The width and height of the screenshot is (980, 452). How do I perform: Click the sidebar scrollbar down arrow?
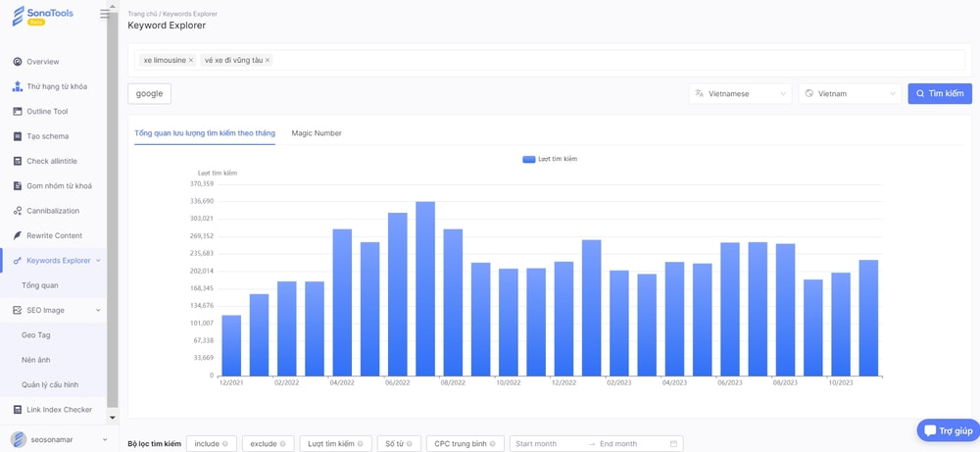click(x=113, y=417)
